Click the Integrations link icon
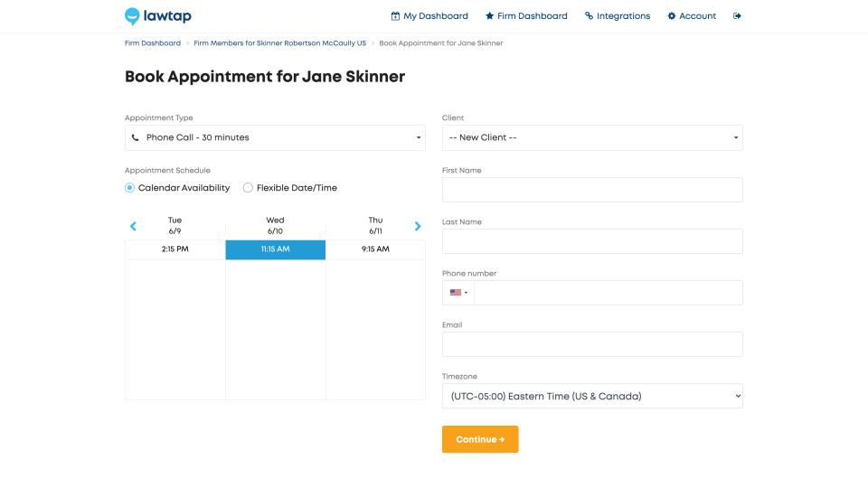This screenshot has height=488, width=868. pyautogui.click(x=590, y=16)
